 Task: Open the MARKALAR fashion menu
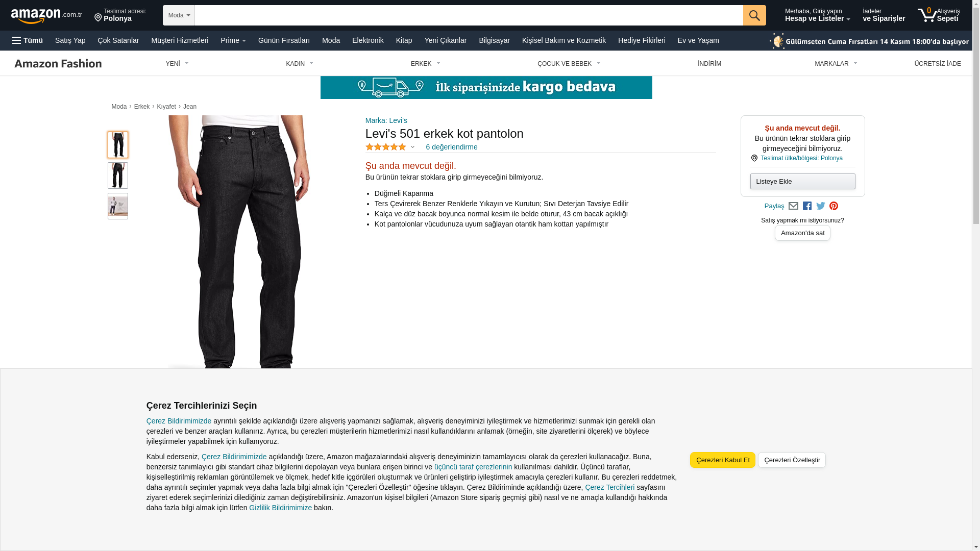(x=836, y=64)
